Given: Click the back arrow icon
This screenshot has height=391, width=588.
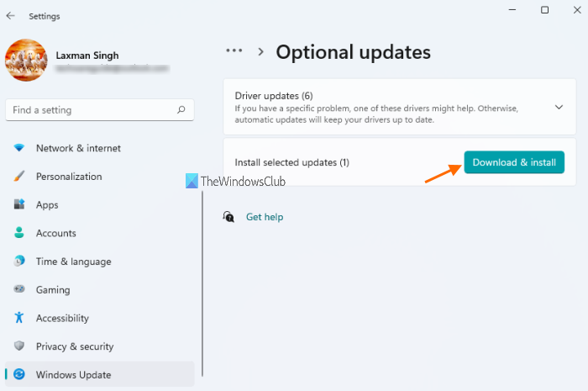Looking at the screenshot, I should coord(10,16).
